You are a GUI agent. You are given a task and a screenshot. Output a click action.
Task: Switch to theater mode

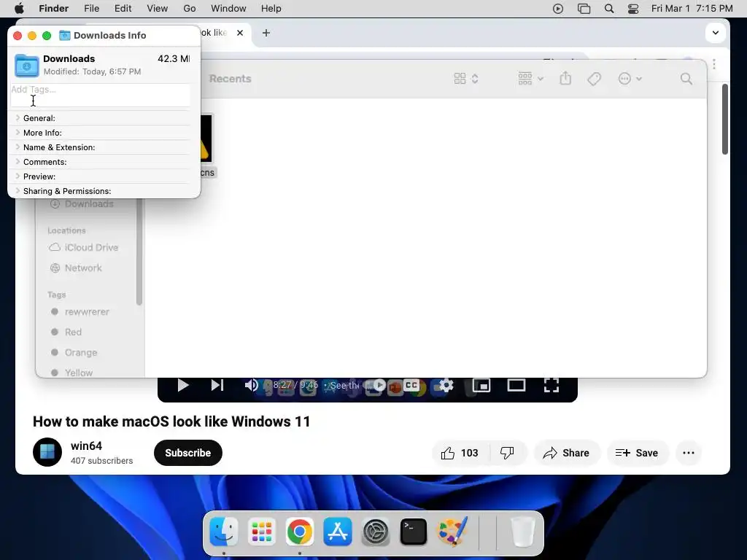pos(516,385)
